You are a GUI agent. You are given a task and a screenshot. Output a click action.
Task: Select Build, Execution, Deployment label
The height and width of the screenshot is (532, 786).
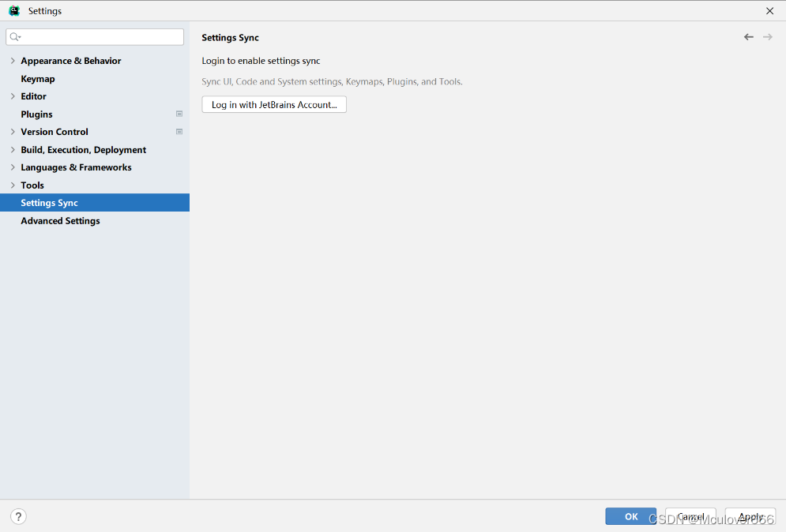pyautogui.click(x=83, y=150)
